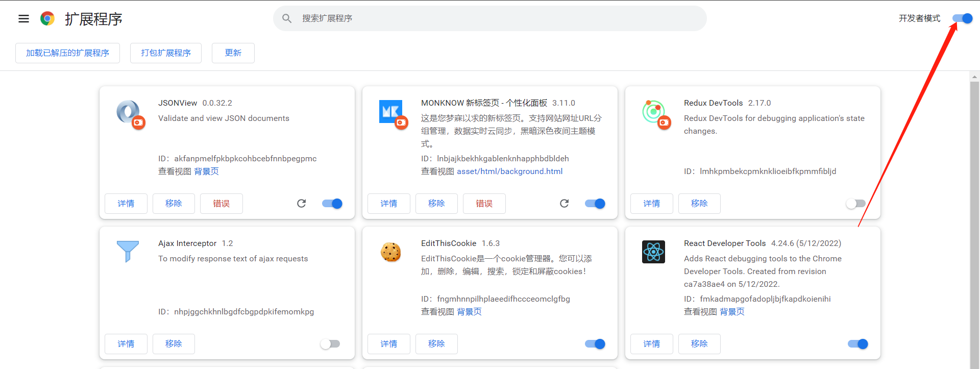
Task: Click the MONKNOW extension icon
Action: click(393, 114)
